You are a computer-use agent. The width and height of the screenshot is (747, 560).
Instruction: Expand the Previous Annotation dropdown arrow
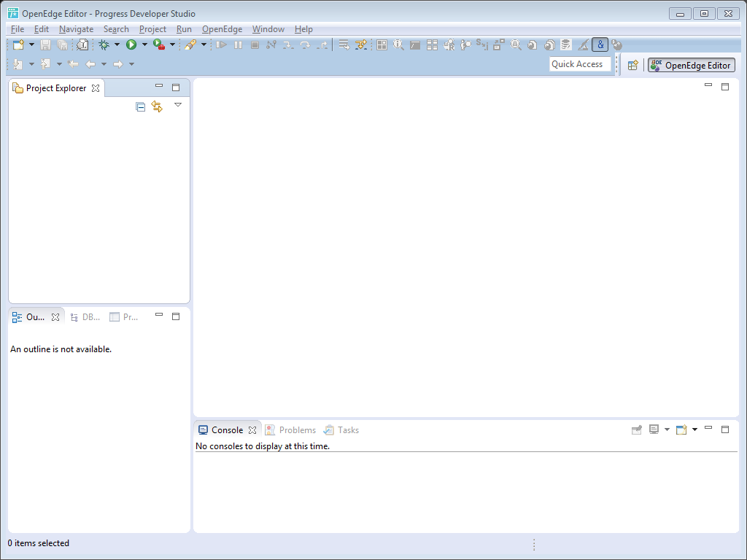59,64
